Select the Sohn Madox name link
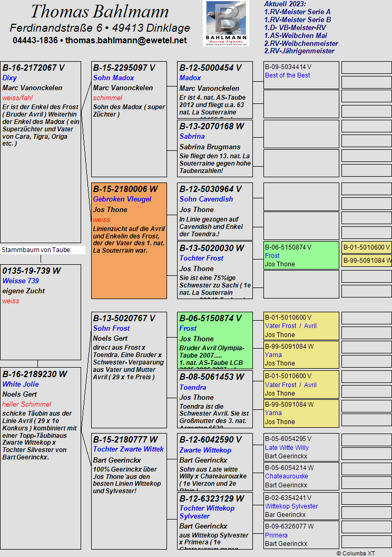 (x=113, y=78)
